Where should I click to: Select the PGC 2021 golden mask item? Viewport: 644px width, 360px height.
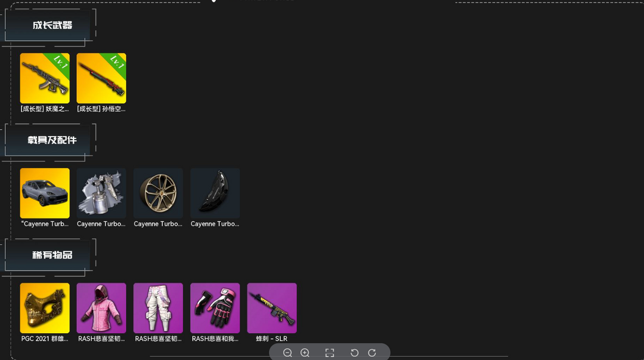45,307
